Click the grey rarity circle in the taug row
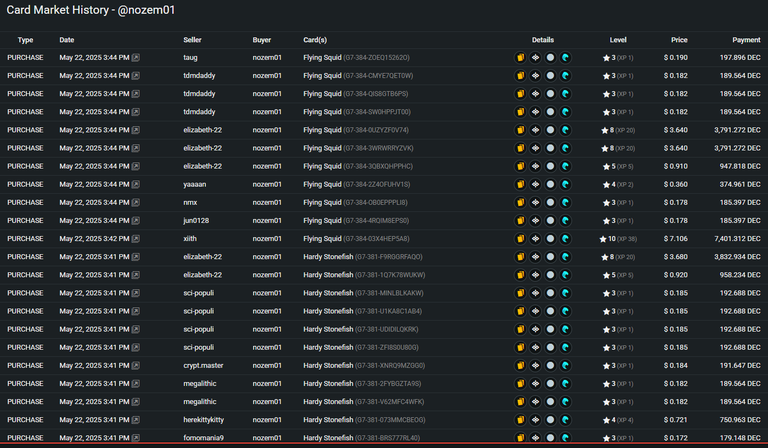Viewport: 768px width, 448px height. (551, 58)
